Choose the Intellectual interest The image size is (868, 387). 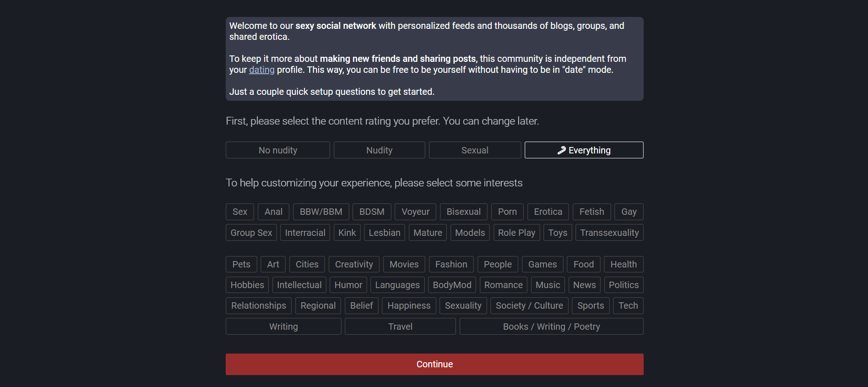point(299,285)
